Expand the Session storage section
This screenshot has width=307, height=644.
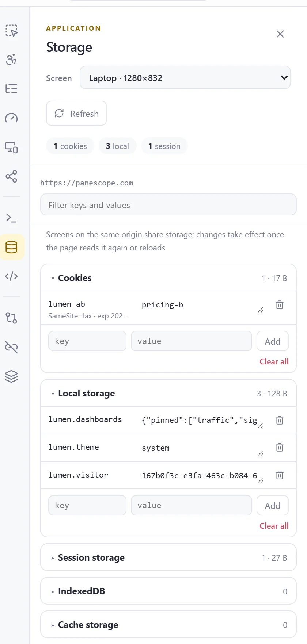pos(168,557)
